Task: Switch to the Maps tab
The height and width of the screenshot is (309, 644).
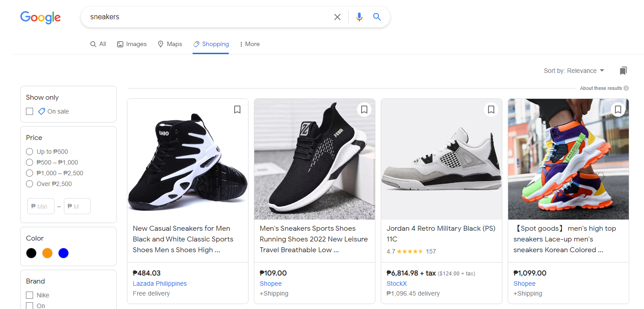Action: click(170, 44)
